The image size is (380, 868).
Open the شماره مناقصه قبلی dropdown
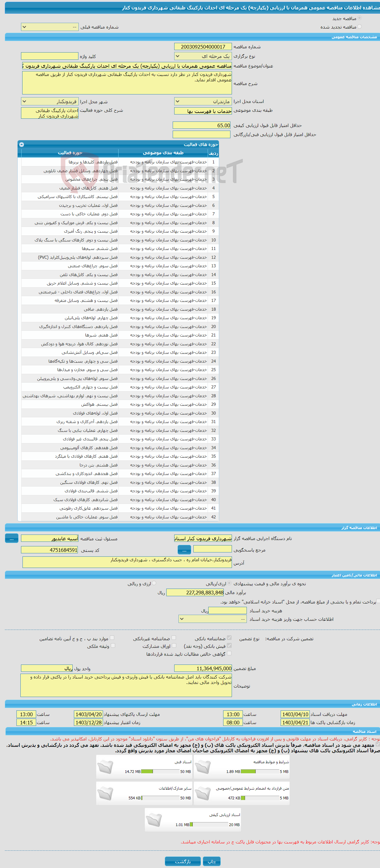click(x=50, y=27)
